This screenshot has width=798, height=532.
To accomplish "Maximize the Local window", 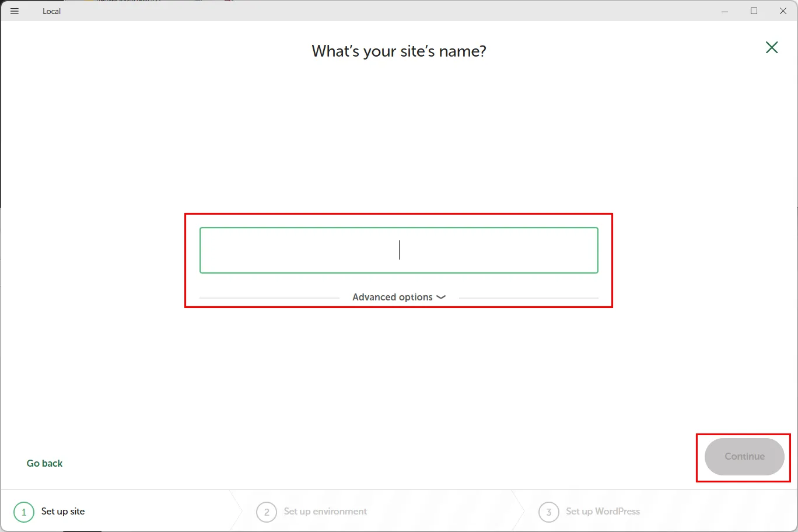I will coord(754,11).
